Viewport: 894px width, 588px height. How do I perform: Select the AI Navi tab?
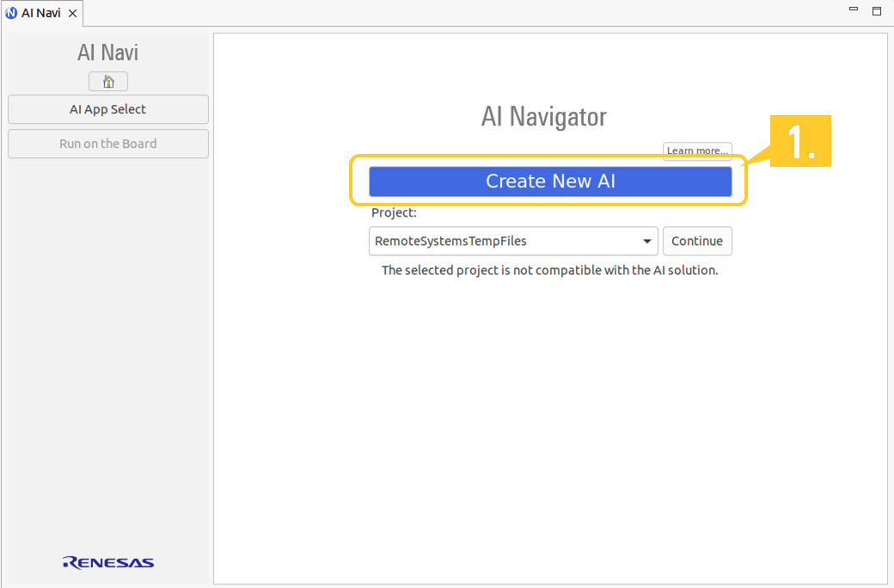coord(41,13)
